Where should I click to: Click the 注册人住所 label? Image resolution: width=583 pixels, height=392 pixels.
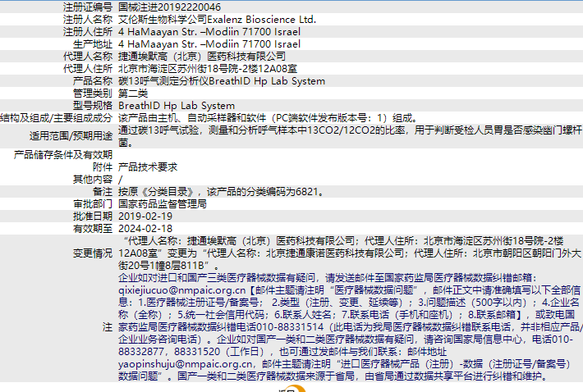pos(87,31)
